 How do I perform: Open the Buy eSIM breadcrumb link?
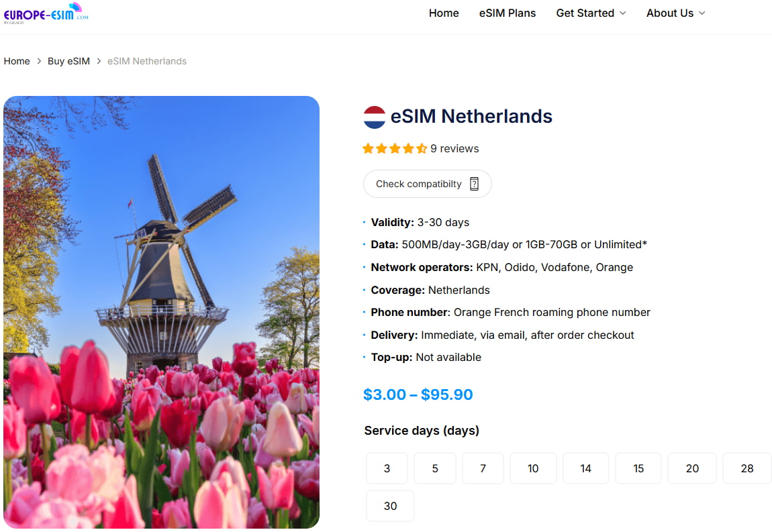coord(68,61)
